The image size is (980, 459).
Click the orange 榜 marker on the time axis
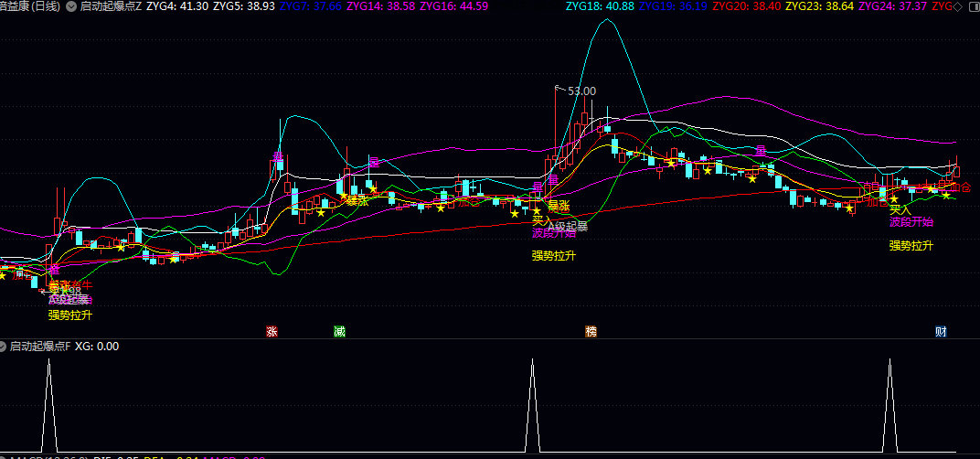(591, 331)
